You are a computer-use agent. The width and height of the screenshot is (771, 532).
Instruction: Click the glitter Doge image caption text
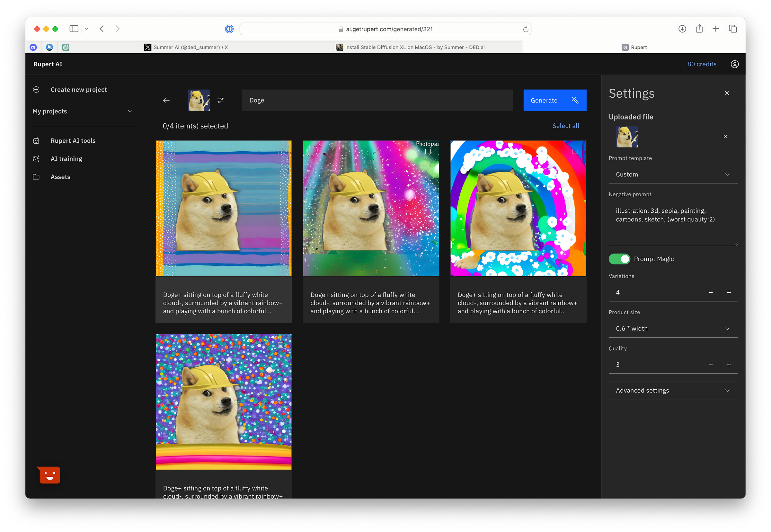(370, 303)
